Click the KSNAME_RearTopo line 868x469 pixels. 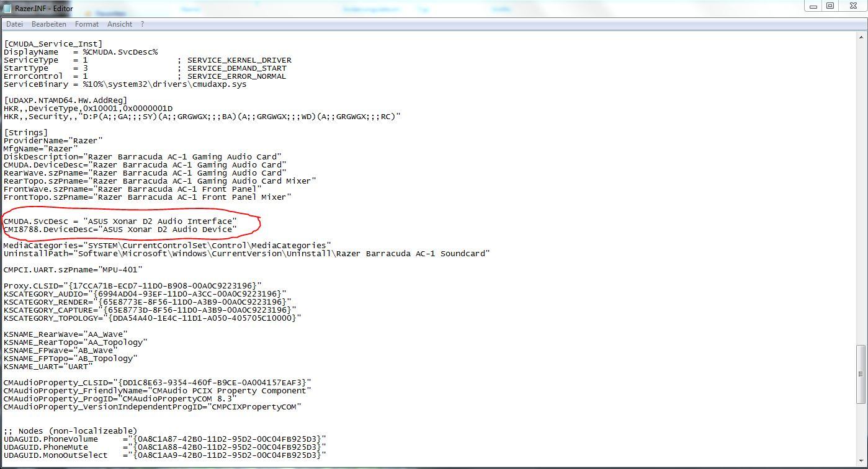pos(75,342)
